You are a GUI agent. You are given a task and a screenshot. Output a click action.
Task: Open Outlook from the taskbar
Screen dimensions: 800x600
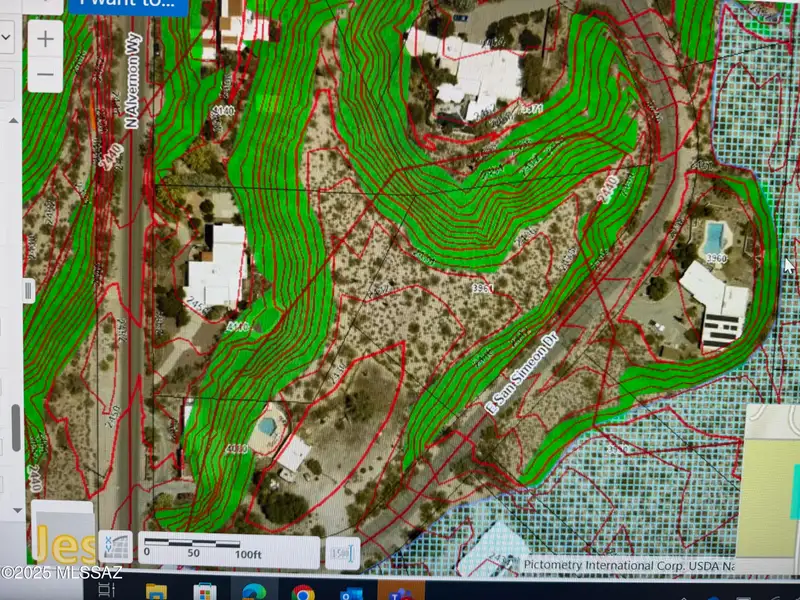tap(351, 592)
